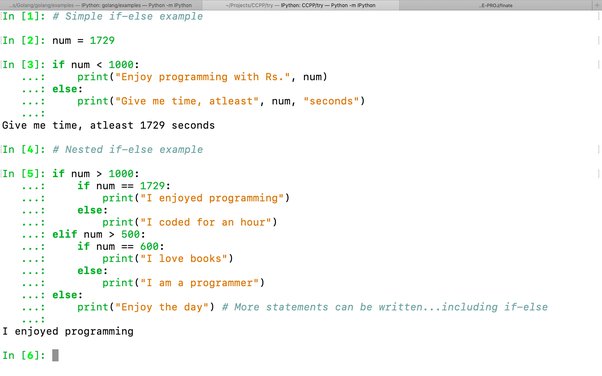Click the In [5]: prompt label
602x376 pixels.
tap(24, 174)
